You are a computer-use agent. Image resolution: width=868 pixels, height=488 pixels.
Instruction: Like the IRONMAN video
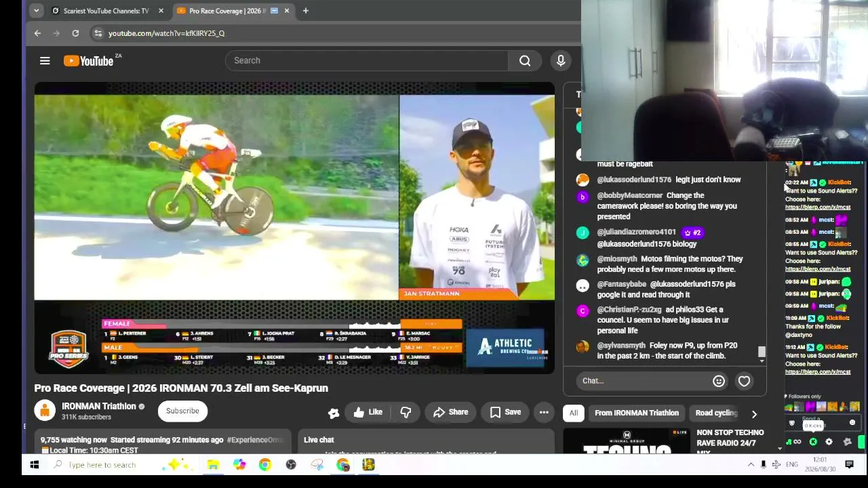click(x=368, y=412)
